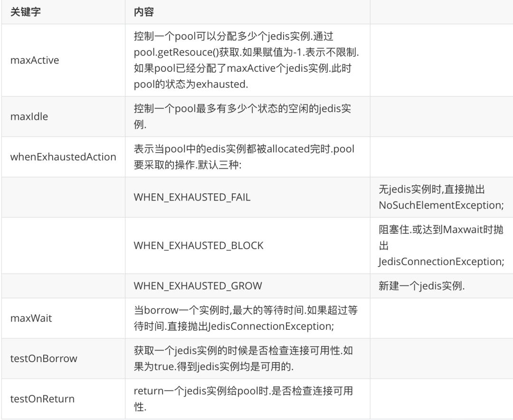Click the WHEN_EXHAUSTED_BLOCK cell
513x420 pixels.
(247, 246)
